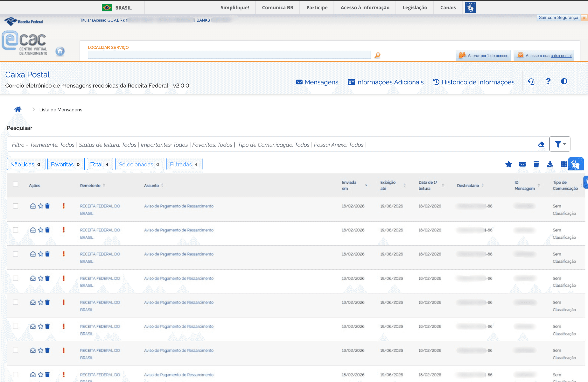
Task: Sort by Remetente column header arrows
Action: click(104, 185)
